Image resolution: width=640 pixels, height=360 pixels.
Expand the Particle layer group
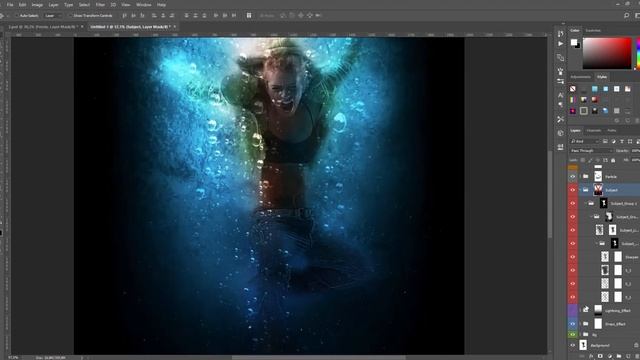(580, 177)
